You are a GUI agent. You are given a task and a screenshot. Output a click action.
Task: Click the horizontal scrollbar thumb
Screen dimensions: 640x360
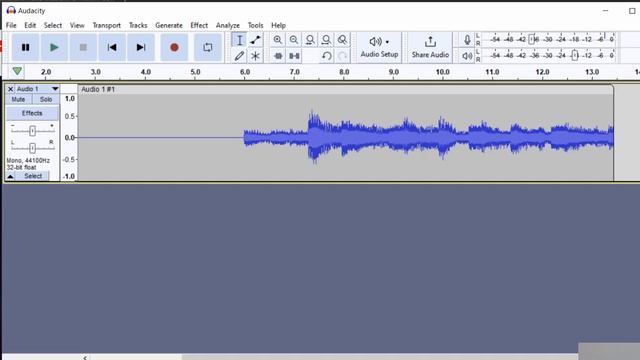(x=380, y=358)
